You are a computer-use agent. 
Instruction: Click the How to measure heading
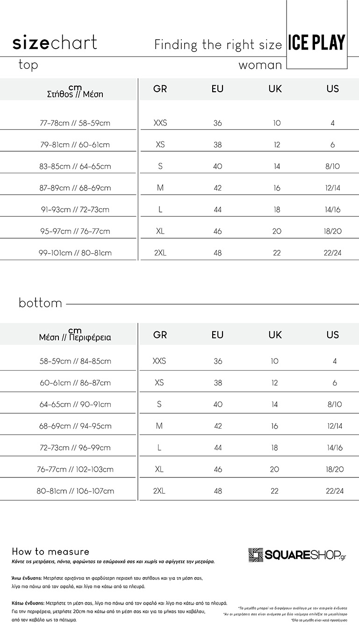pyautogui.click(x=50, y=552)
